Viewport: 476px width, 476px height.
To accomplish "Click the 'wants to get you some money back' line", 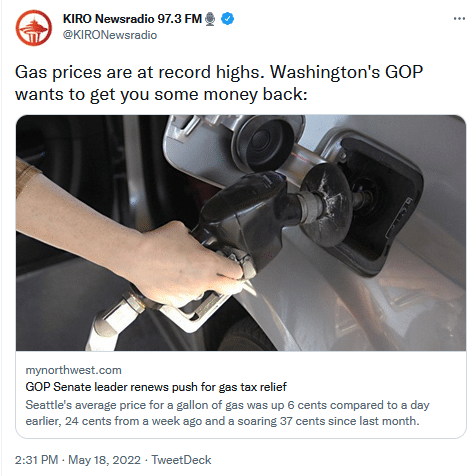I will coord(161,94).
